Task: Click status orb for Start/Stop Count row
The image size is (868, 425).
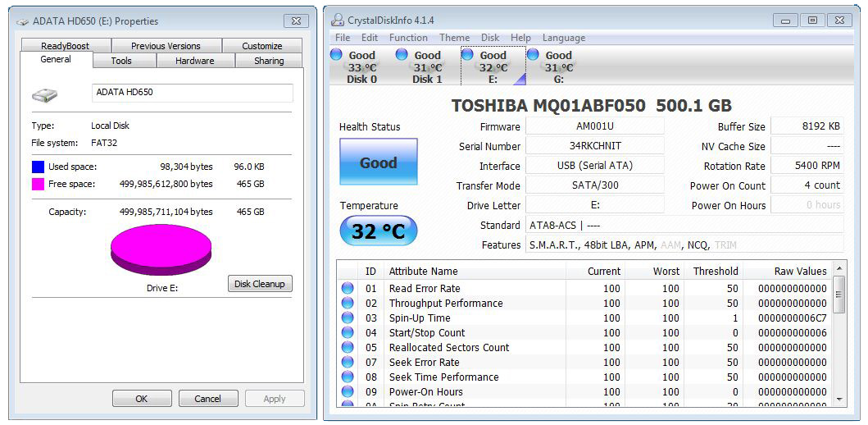Action: point(348,332)
